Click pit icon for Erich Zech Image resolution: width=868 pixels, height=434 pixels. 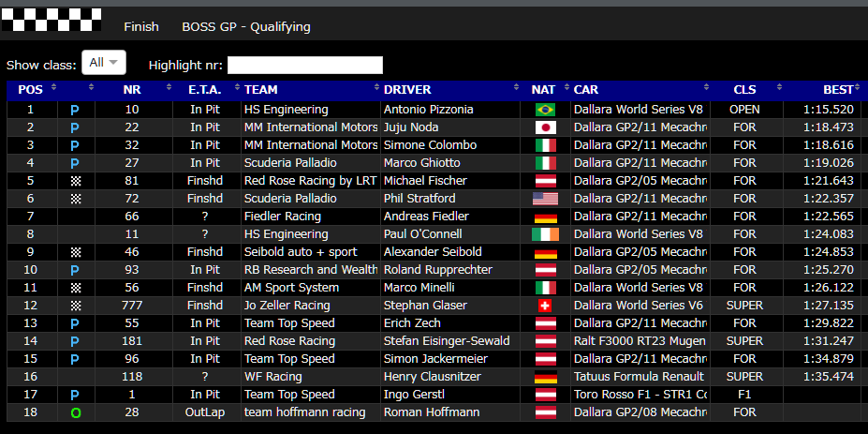[75, 323]
